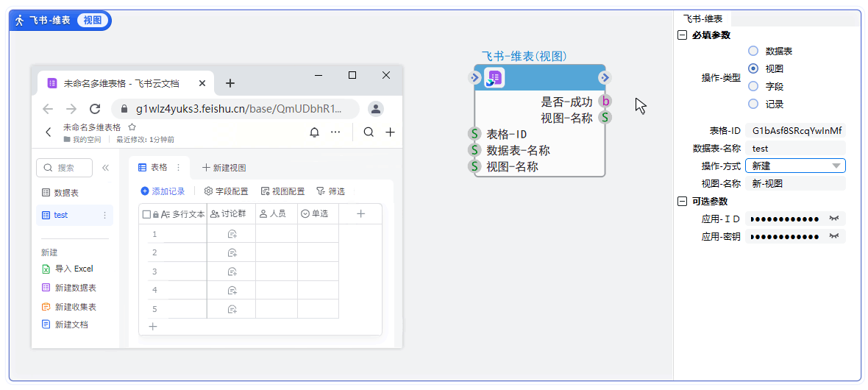Click the 表格-ID input field
868x390 pixels.
(x=795, y=131)
